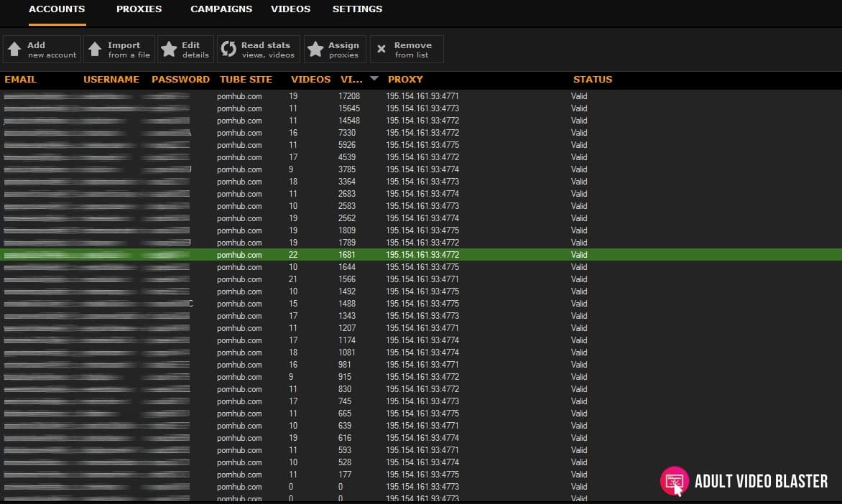The image size is (842, 504).
Task: Sort the list by the STATUS column
Action: point(592,79)
